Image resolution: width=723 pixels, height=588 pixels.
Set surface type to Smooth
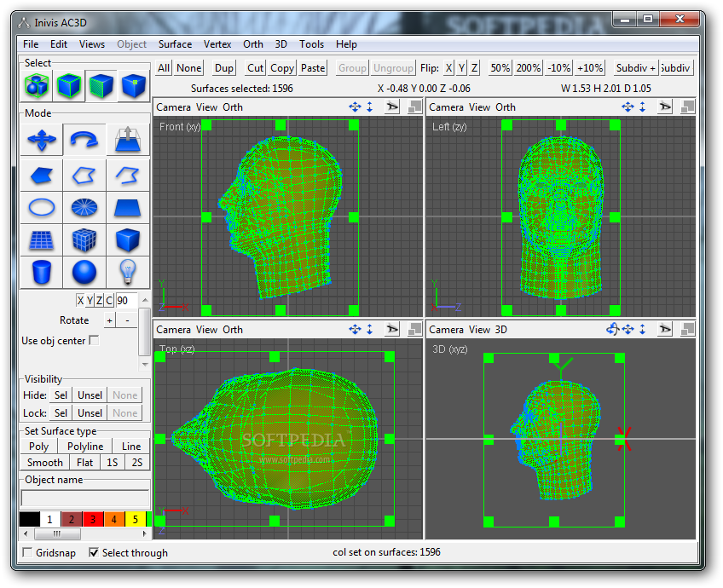(x=45, y=463)
